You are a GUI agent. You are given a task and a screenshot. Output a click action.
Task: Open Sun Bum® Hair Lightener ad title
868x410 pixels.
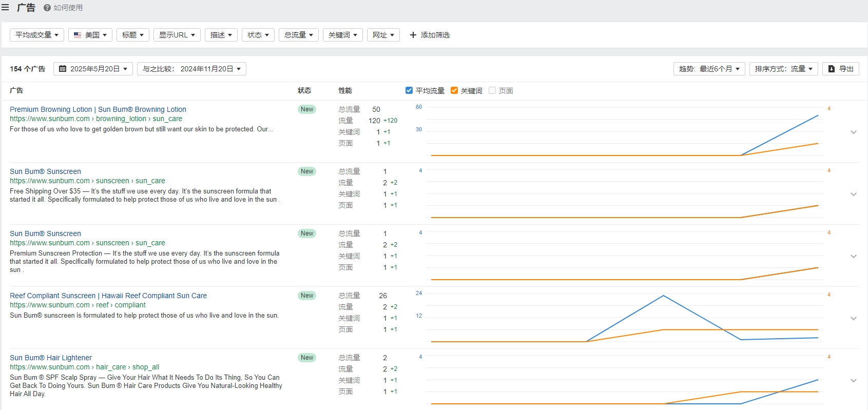(51, 358)
